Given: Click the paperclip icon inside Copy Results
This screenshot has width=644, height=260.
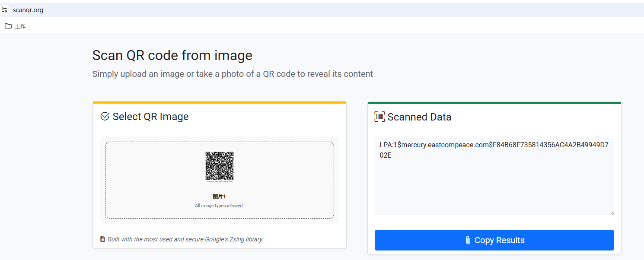Looking at the screenshot, I should (x=468, y=240).
